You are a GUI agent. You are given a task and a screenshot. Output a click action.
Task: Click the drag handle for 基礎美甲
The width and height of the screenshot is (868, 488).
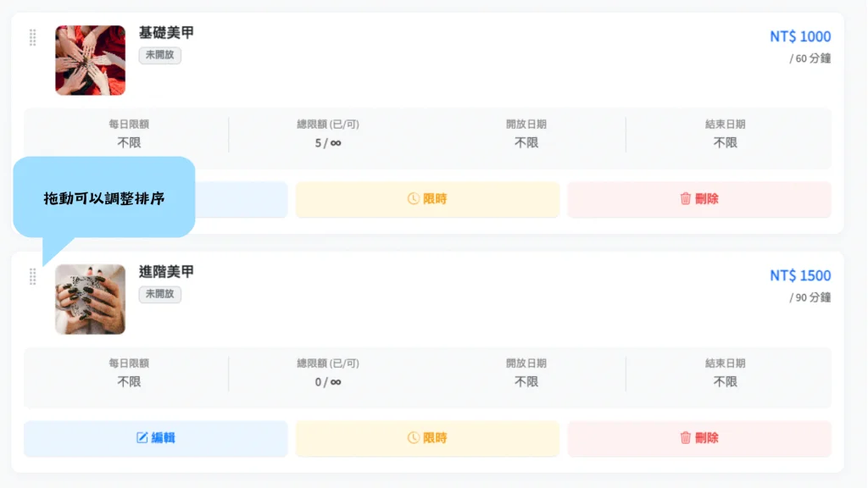pyautogui.click(x=33, y=37)
